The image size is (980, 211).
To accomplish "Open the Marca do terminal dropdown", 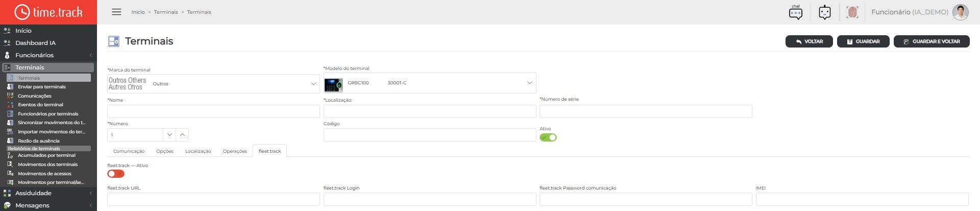I will pyautogui.click(x=213, y=84).
